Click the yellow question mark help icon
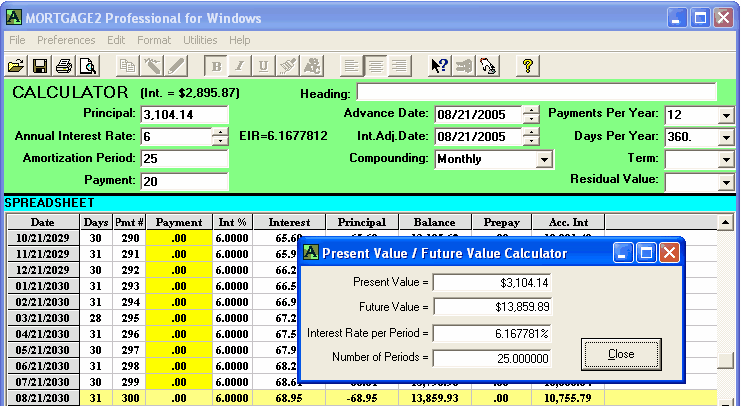The width and height of the screenshot is (741, 406). coord(529,66)
